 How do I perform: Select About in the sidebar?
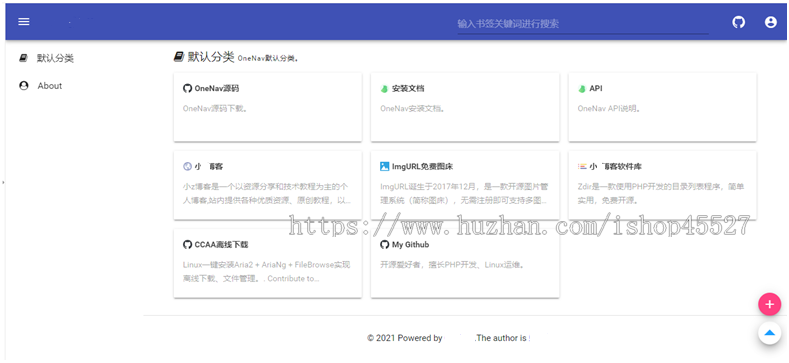click(x=50, y=86)
